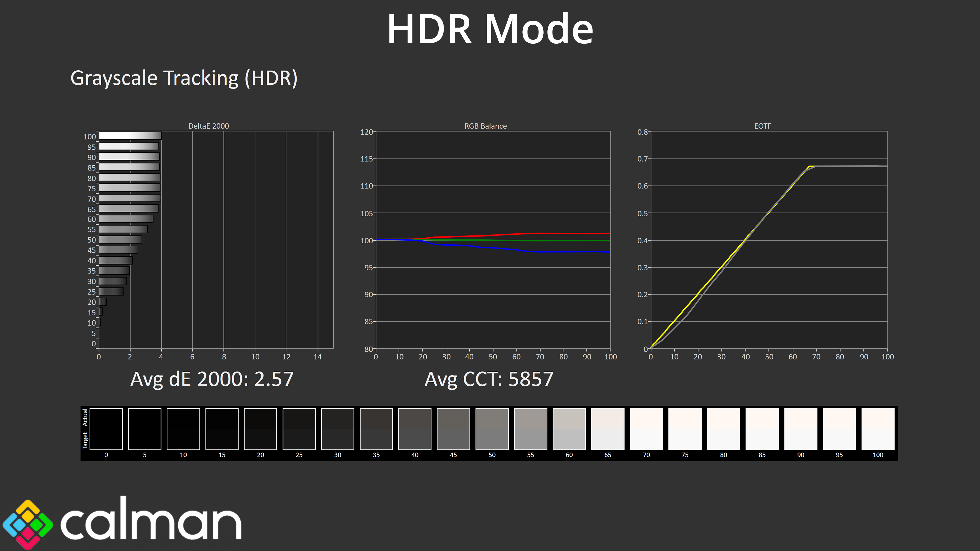Screen dimensions: 980x551
Task: Click the Target row label on swatches
Action: (x=85, y=440)
